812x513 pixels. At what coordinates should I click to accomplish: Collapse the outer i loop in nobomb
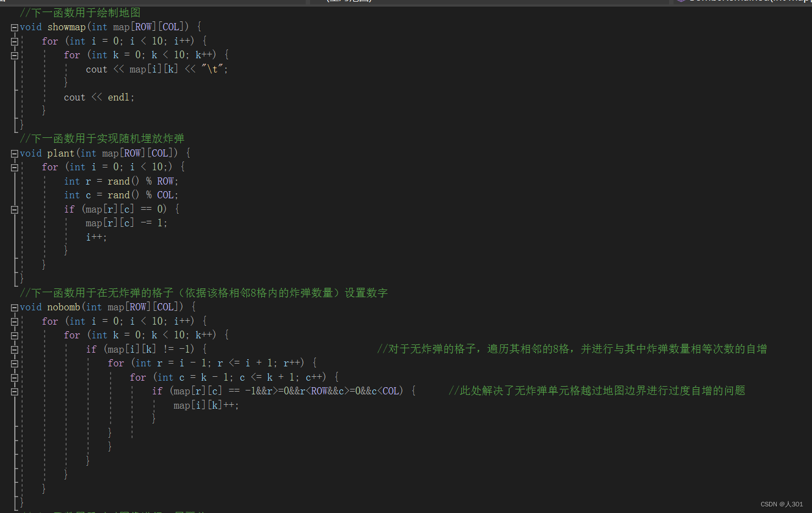click(x=14, y=321)
